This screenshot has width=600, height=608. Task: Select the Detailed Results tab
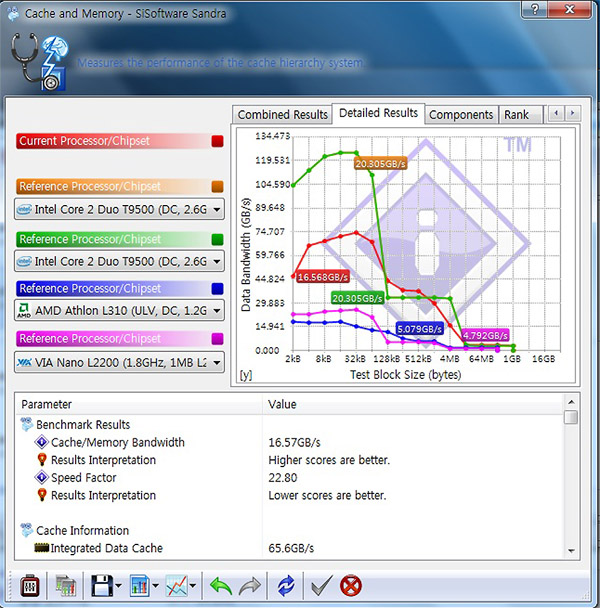click(378, 113)
